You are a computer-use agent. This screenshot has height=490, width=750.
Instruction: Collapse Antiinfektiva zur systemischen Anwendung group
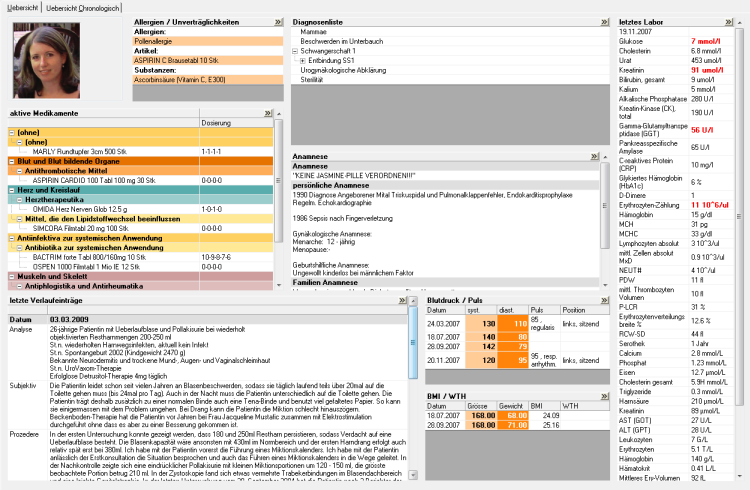click(x=12, y=238)
